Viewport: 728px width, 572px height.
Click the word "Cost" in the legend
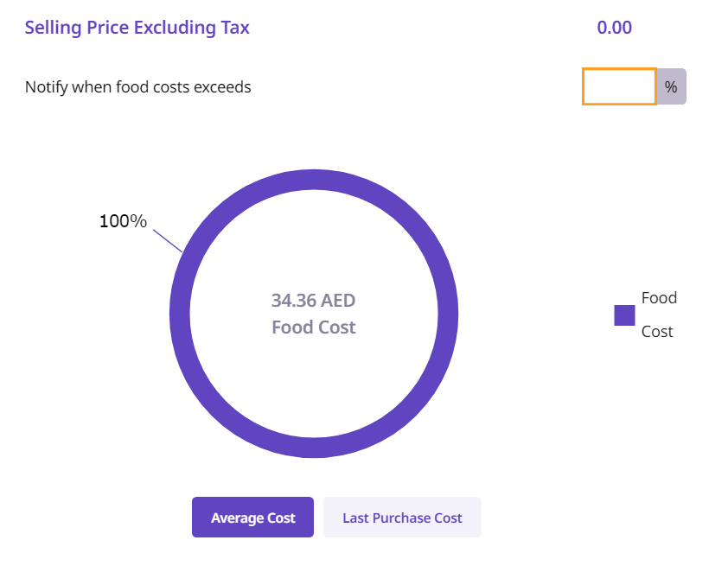tap(657, 332)
